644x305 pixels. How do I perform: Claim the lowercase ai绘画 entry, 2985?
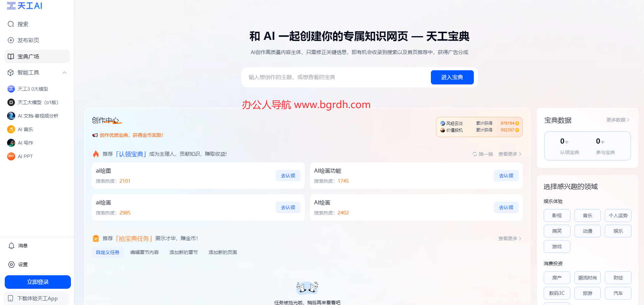[288, 207]
